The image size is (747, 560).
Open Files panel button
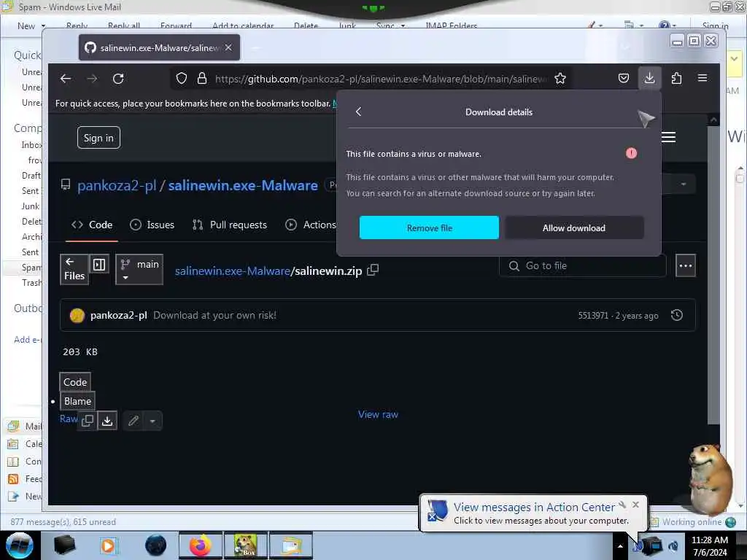point(74,270)
